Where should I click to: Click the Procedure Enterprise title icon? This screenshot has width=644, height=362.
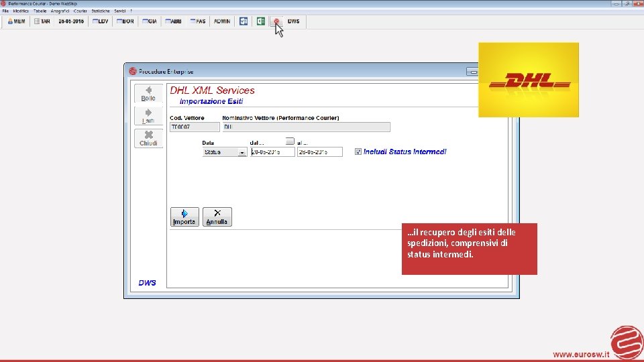(x=133, y=72)
